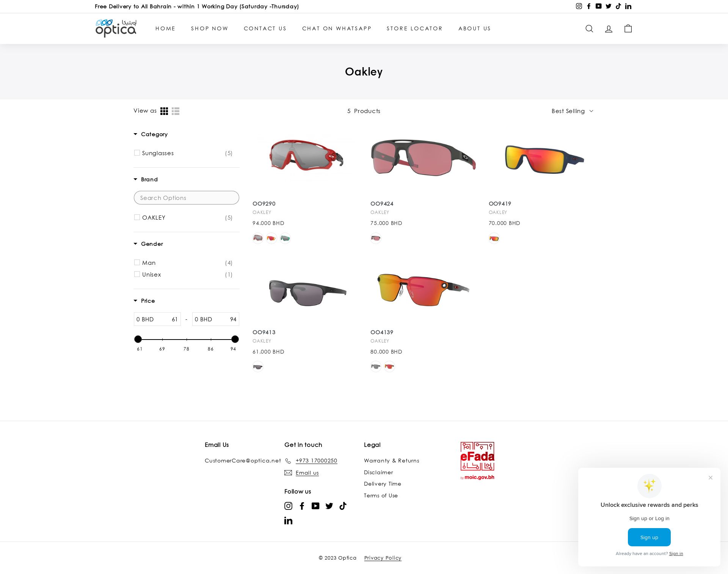Open footer Facebook icon

coord(302,506)
